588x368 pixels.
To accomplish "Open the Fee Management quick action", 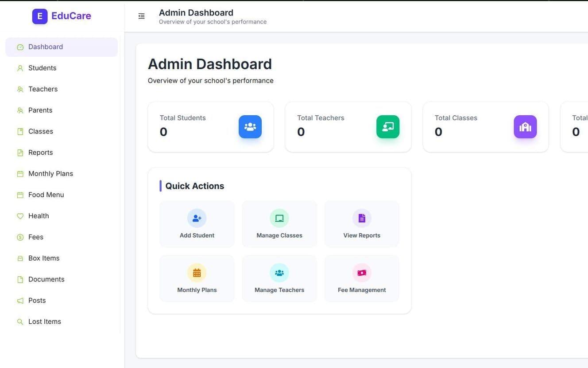I will pos(362,278).
